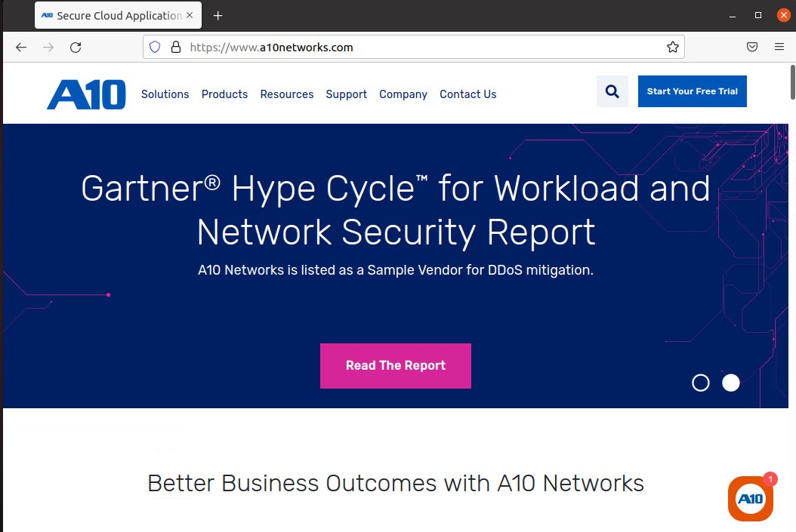Click Start Your Free Trial button
796x532 pixels.
tap(693, 91)
